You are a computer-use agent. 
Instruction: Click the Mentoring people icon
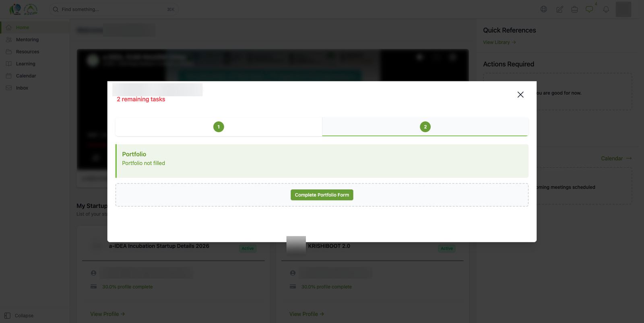point(9,39)
